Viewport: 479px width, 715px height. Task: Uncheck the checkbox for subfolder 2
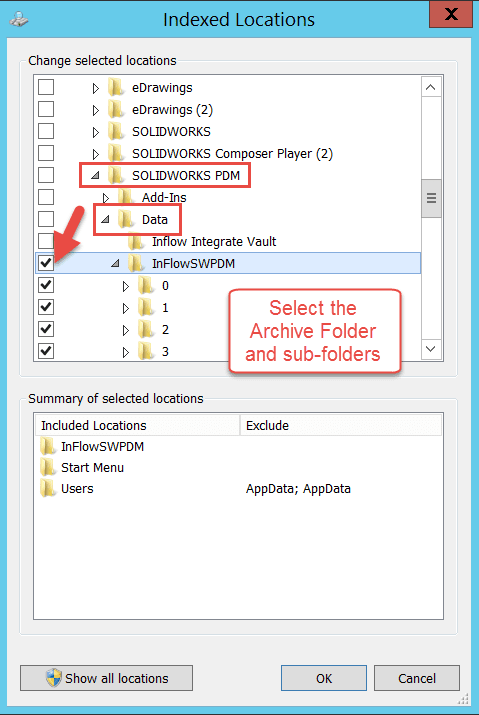pyautogui.click(x=46, y=329)
